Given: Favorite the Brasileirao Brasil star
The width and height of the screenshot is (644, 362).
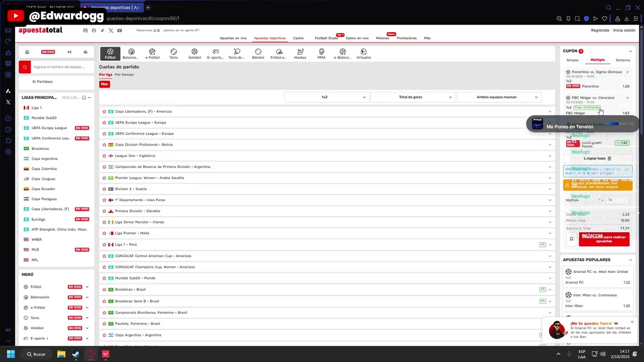Looking at the screenshot, I should coord(104,290).
